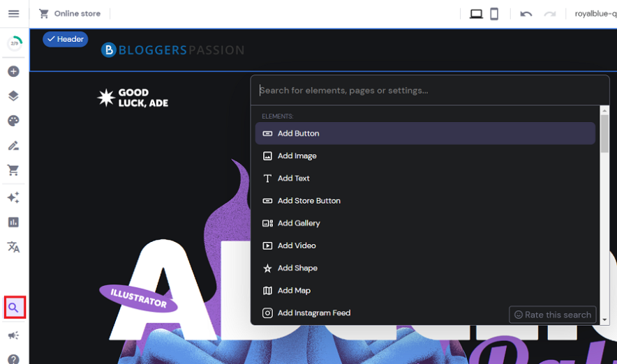This screenshot has width=617, height=364.
Task: Open the help question mark icon
Action: 13,359
